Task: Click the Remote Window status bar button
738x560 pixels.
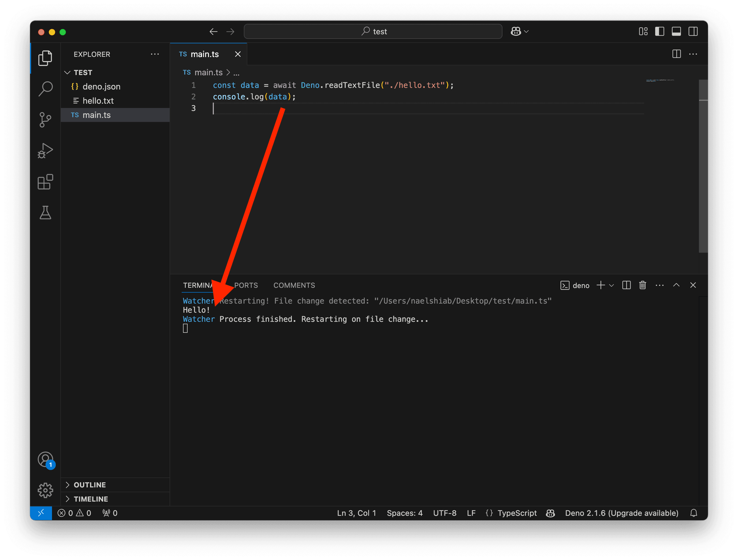Action: 41,513
